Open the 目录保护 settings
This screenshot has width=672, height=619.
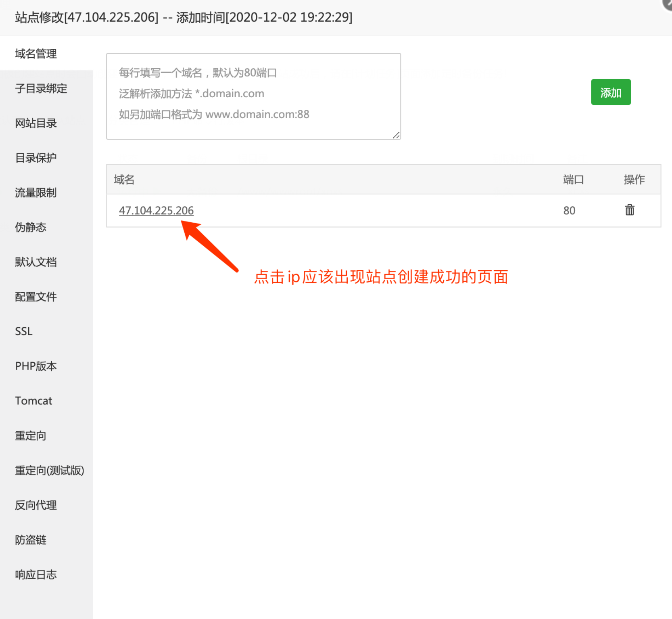point(36,158)
